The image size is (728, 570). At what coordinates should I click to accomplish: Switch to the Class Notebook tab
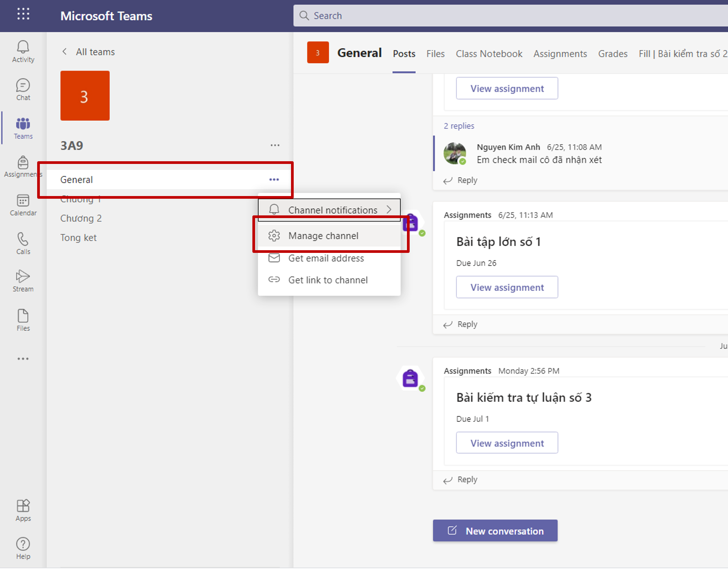coord(489,54)
